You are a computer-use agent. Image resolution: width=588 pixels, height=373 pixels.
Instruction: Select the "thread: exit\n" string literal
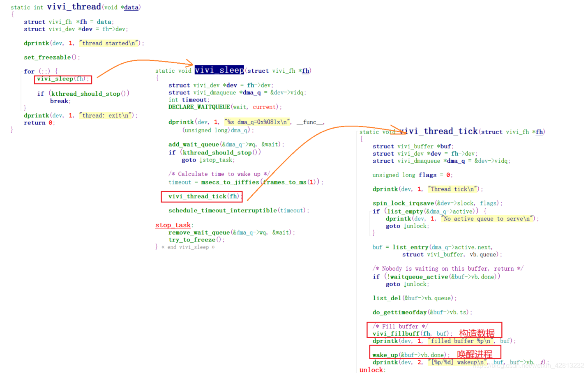click(106, 115)
